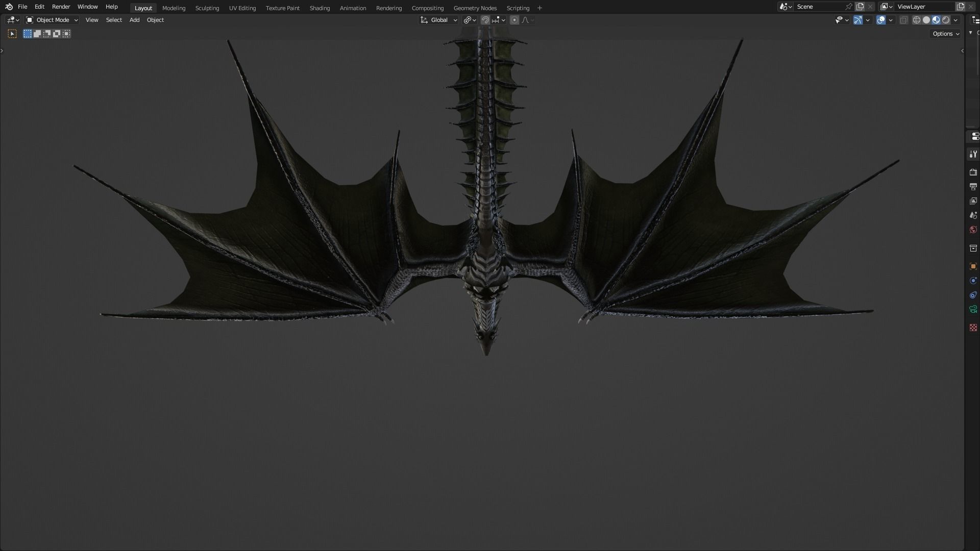Open the Render menu
980x551 pixels.
tap(61, 7)
